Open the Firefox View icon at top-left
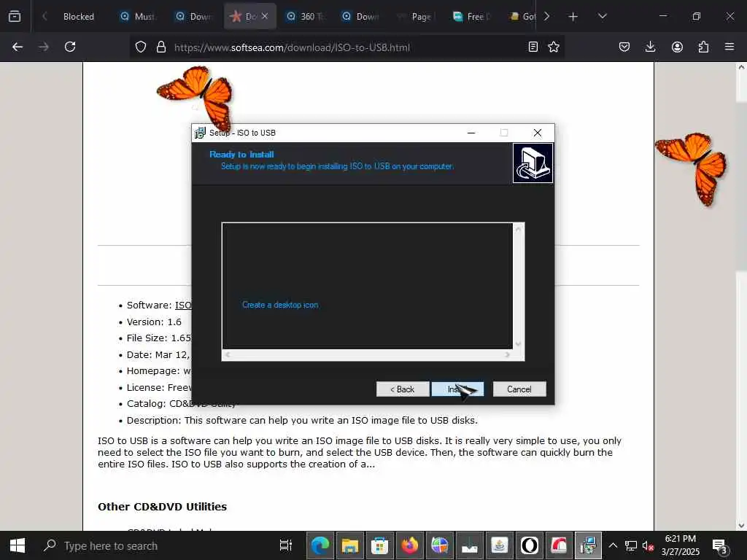Image resolution: width=747 pixels, height=560 pixels. coord(15,16)
